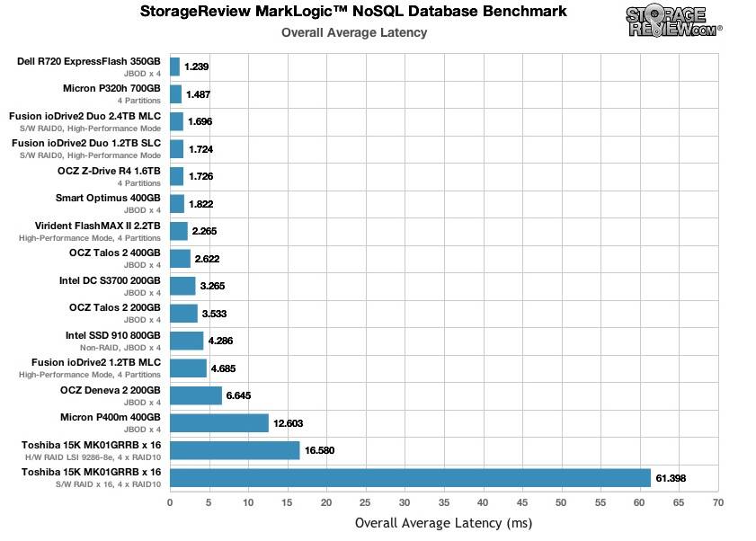Click the 'Non-RAID, JBOD x 4' note

coord(120,348)
